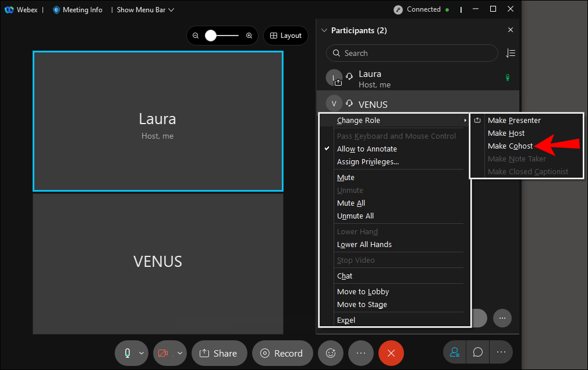Open the Layout grid options

tap(286, 36)
